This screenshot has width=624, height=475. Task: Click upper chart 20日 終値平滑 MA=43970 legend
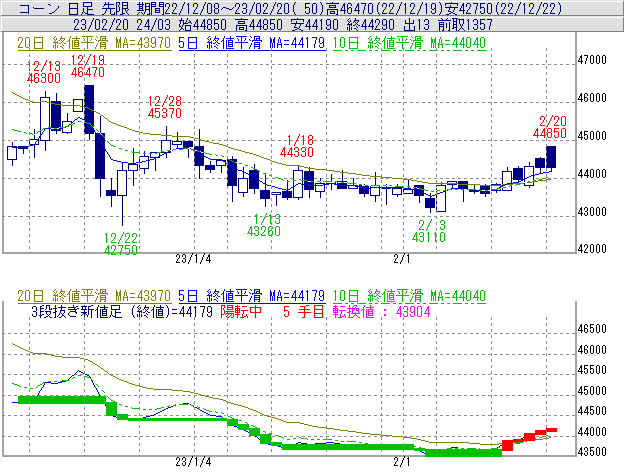click(94, 43)
